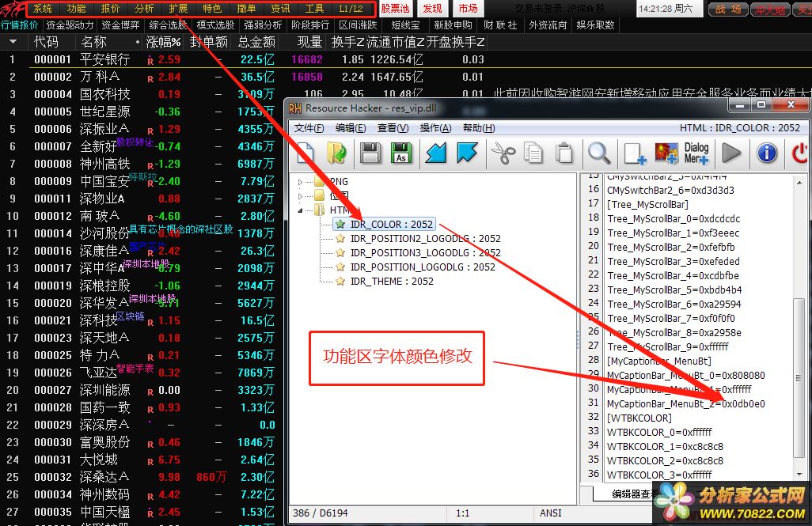
Task: Click line MyCaptionBar_MenuBt_2=0x0db0e0
Action: click(x=685, y=404)
